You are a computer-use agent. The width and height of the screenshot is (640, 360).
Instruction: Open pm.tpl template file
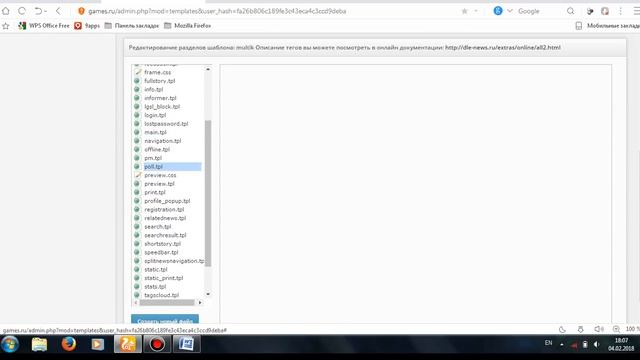153,158
